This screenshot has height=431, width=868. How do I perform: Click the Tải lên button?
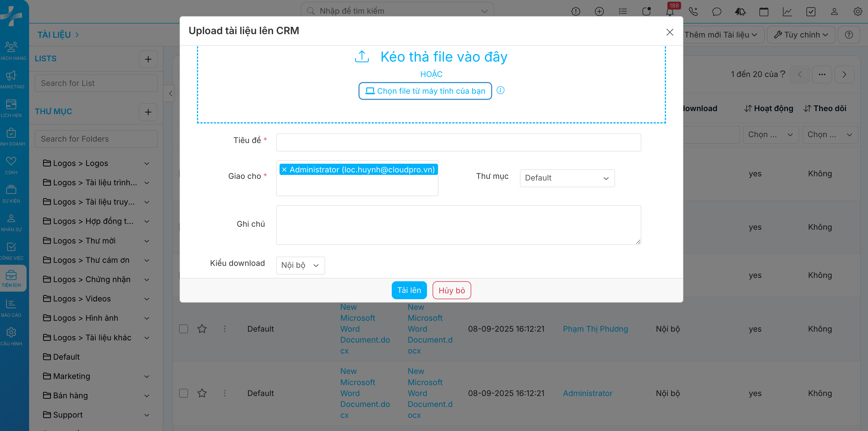pyautogui.click(x=409, y=290)
